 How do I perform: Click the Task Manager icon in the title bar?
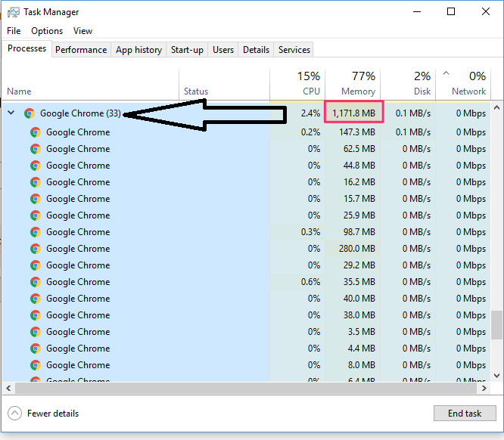point(13,12)
